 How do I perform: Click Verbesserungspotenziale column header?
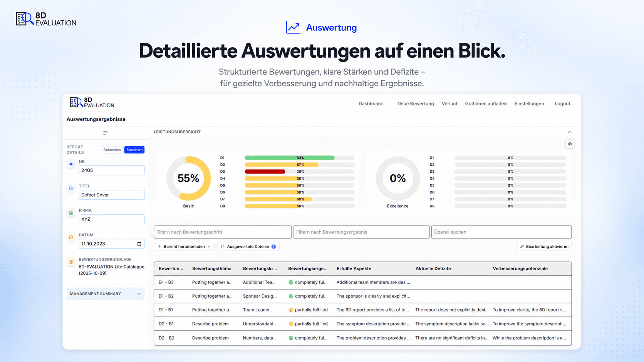click(520, 269)
